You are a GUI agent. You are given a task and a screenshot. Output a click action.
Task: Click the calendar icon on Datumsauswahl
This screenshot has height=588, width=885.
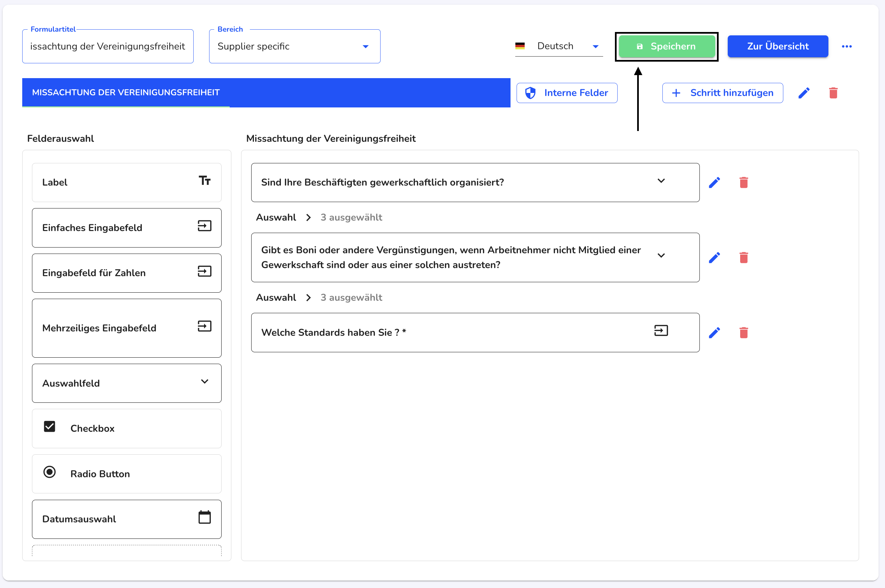tap(204, 517)
